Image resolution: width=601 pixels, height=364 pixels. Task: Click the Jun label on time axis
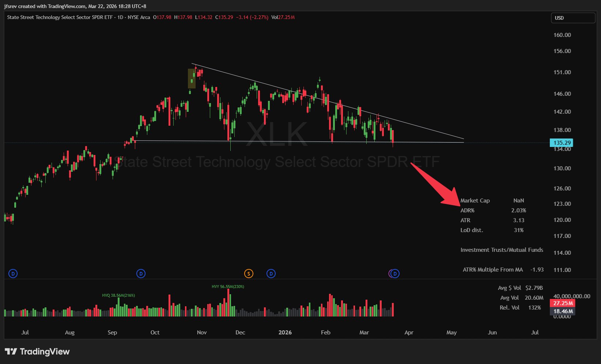pyautogui.click(x=492, y=333)
